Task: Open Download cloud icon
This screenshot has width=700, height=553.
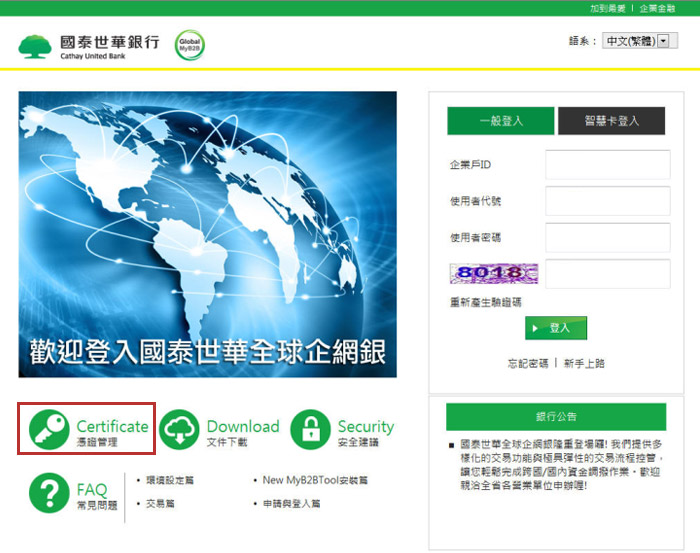Action: [x=179, y=429]
